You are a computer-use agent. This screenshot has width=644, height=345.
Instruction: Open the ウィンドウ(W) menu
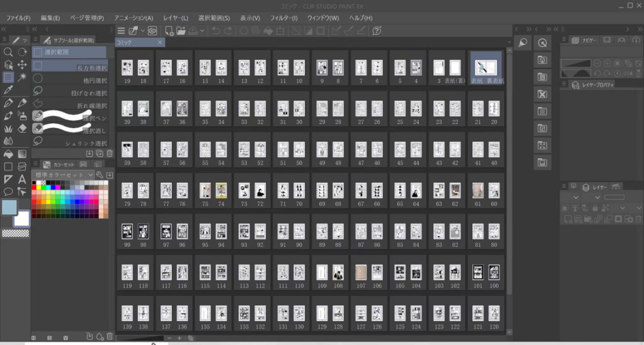coord(323,18)
